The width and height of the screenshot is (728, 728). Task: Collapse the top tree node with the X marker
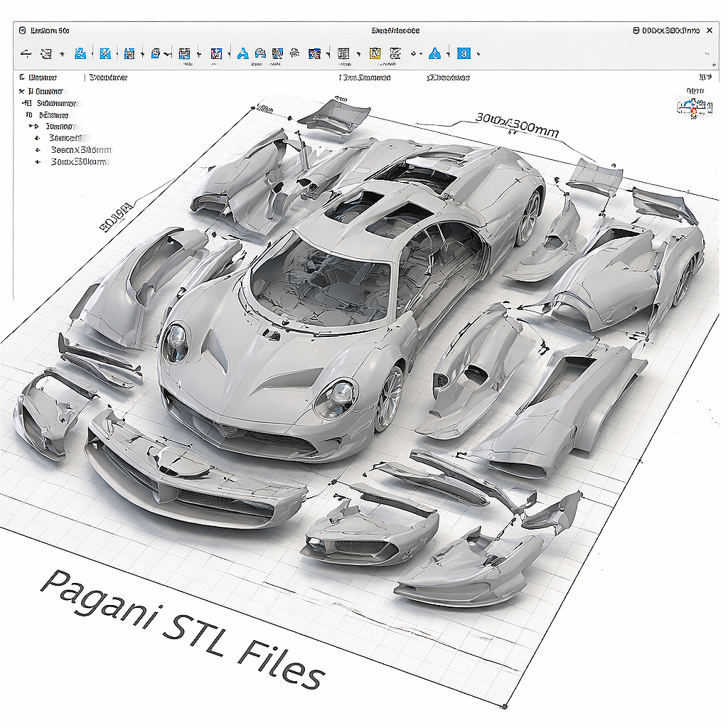pos(22,92)
